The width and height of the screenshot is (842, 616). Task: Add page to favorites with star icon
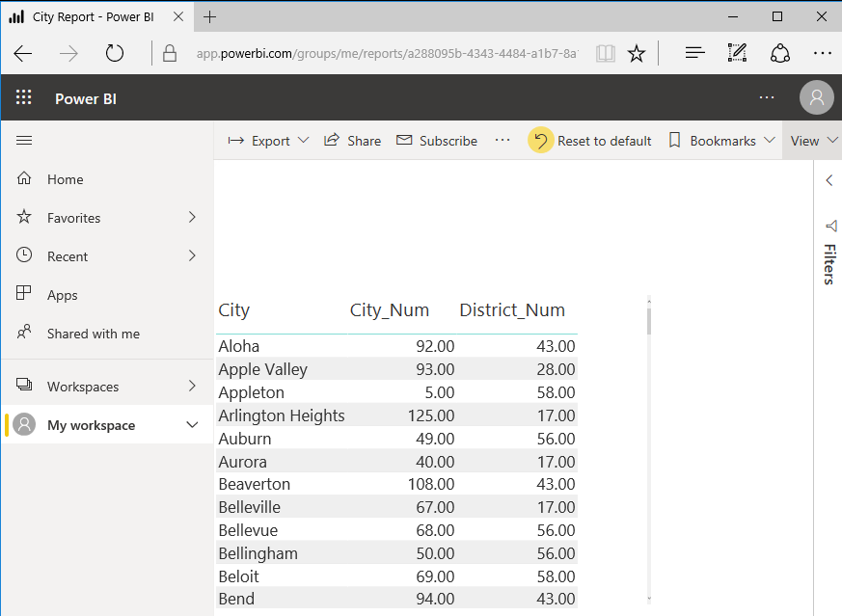tap(637, 53)
